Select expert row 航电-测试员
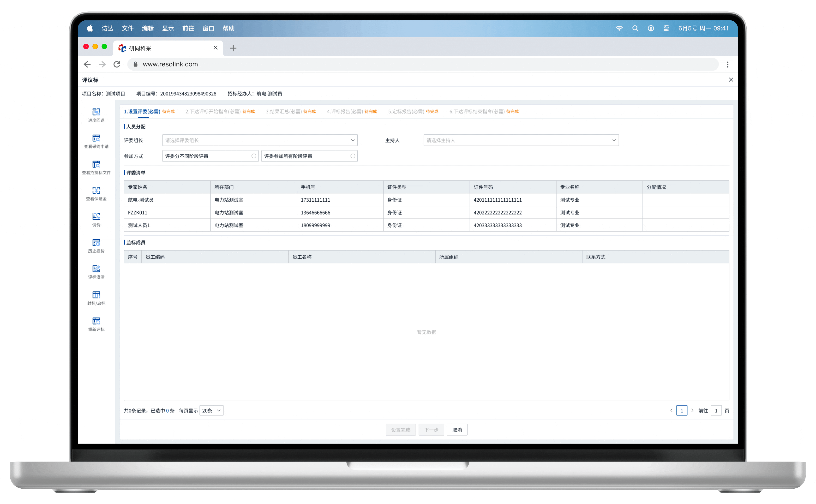 coord(426,200)
